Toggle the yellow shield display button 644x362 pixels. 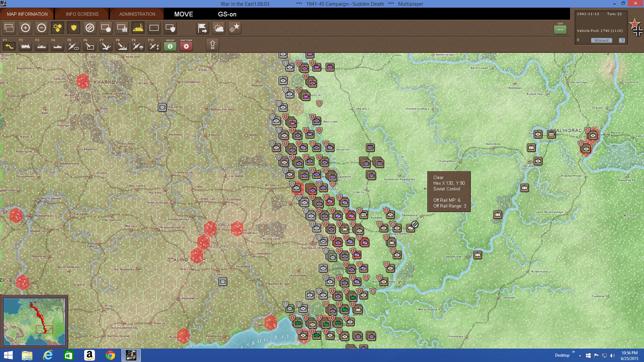tap(74, 28)
